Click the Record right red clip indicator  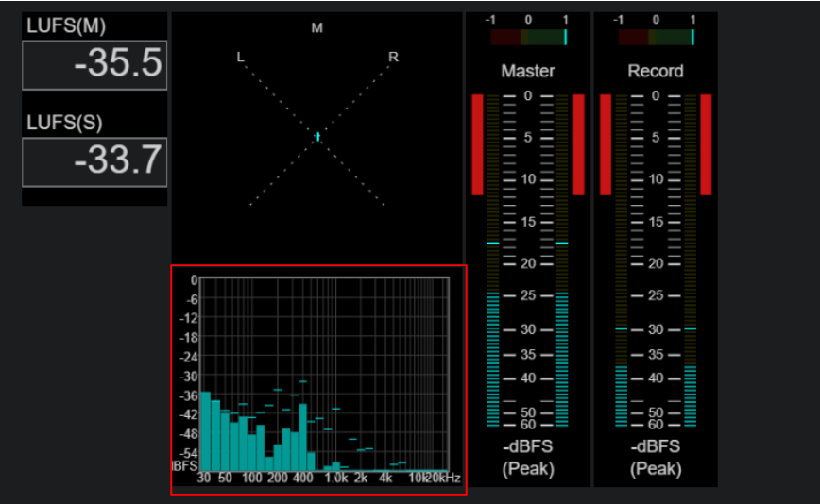tap(706, 144)
